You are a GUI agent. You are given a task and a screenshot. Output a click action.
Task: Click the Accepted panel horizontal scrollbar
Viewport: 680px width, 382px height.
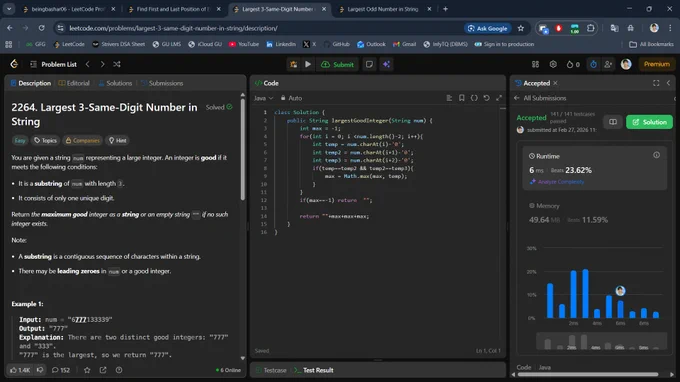coord(588,374)
